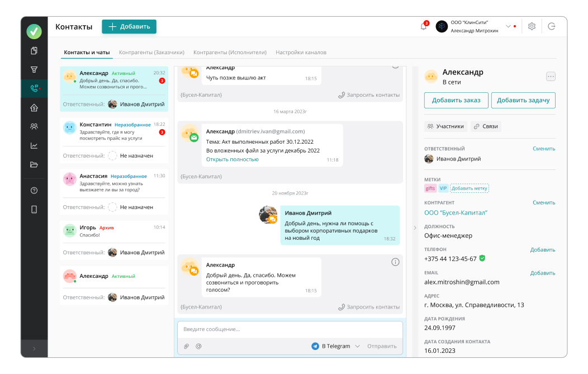Image resolution: width=588 pixels, height=374 pixels.
Task: Open the folder icon in sidebar
Action: 34,165
